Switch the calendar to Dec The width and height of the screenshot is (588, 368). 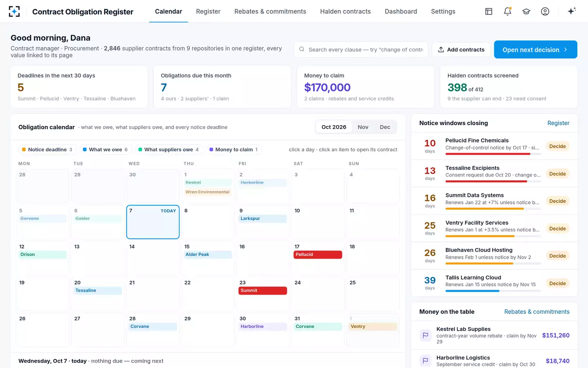[x=385, y=127]
